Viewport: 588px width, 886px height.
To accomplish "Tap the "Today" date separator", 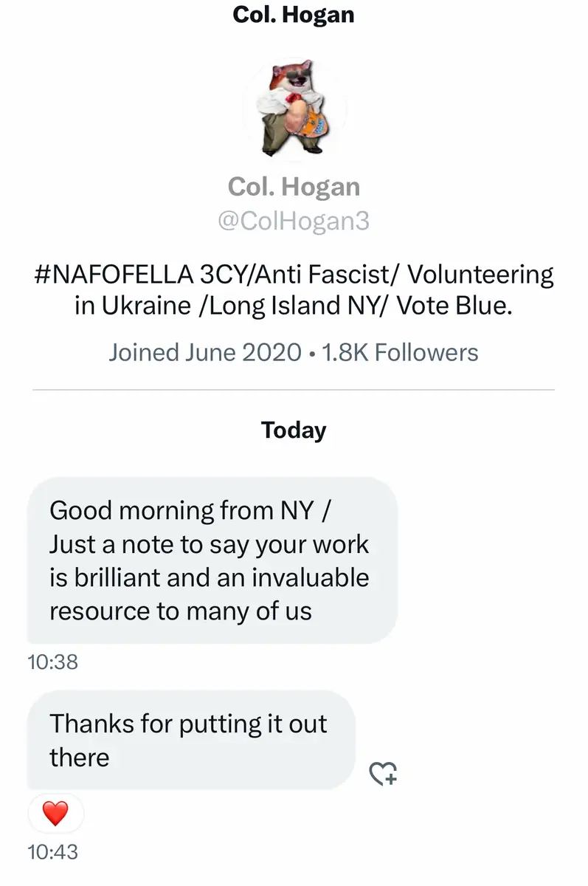I will (294, 430).
